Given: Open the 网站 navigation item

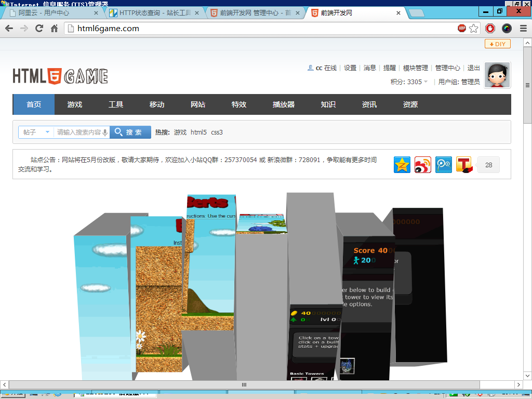Looking at the screenshot, I should tap(198, 104).
